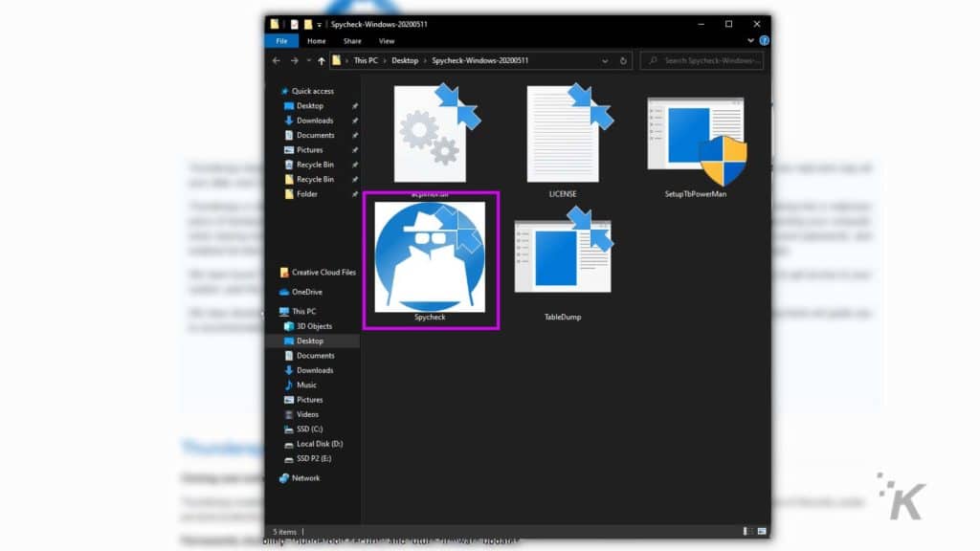Select the TableDump executable icon
The width and height of the screenshot is (980, 551).
tap(563, 258)
